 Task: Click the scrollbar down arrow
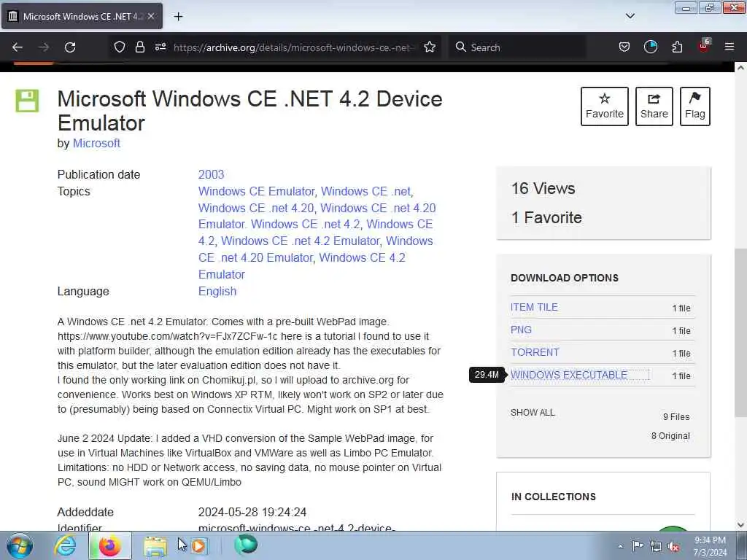pyautogui.click(x=740, y=525)
